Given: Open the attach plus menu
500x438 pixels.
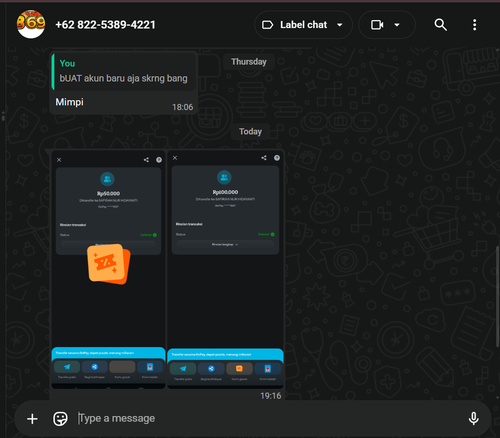Looking at the screenshot, I should [x=32, y=419].
